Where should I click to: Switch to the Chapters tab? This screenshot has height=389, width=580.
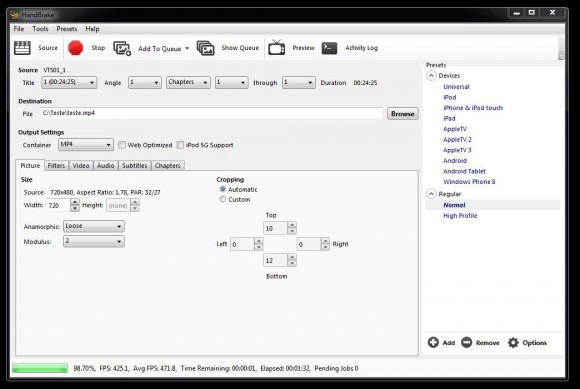(x=168, y=166)
